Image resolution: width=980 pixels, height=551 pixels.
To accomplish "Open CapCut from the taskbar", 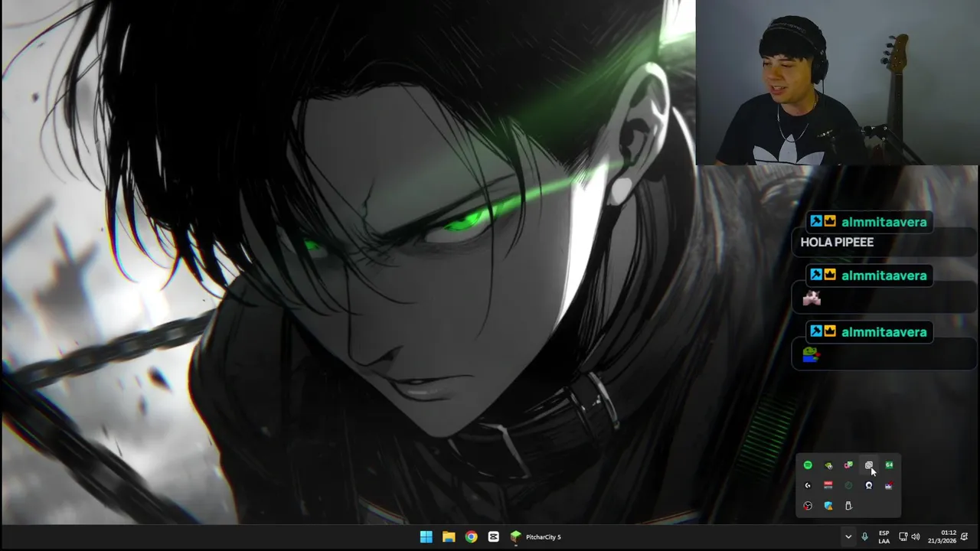I will pyautogui.click(x=493, y=537).
